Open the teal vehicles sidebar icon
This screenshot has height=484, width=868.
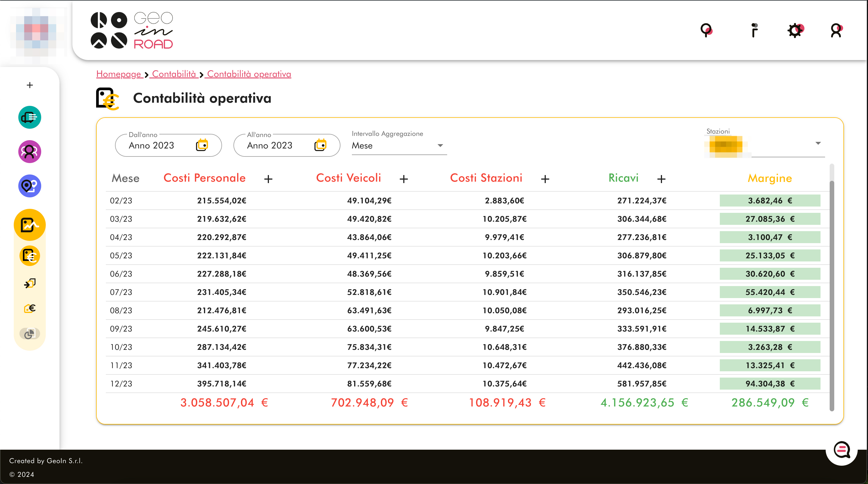click(x=30, y=117)
